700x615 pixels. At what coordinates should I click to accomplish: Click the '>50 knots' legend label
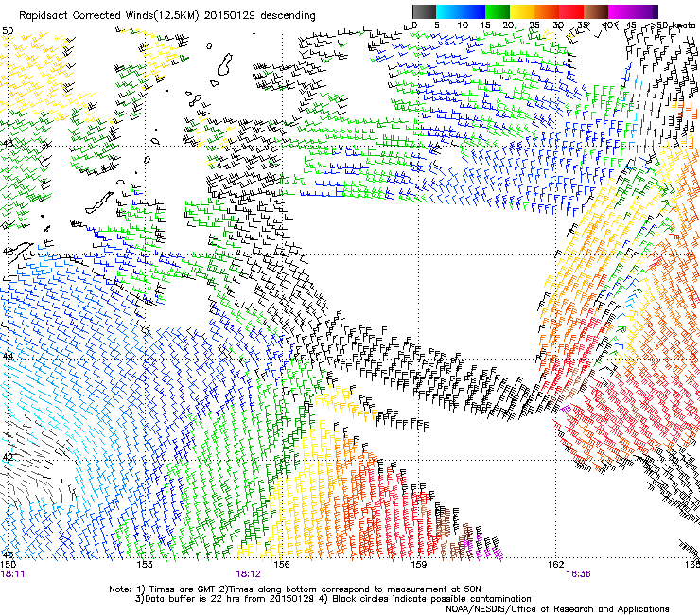[x=675, y=26]
